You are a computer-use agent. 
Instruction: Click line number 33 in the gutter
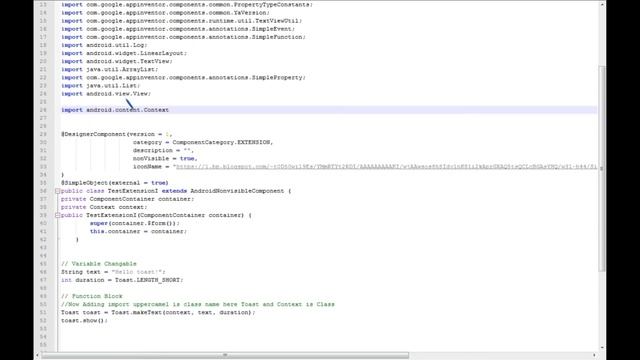[x=43, y=167]
